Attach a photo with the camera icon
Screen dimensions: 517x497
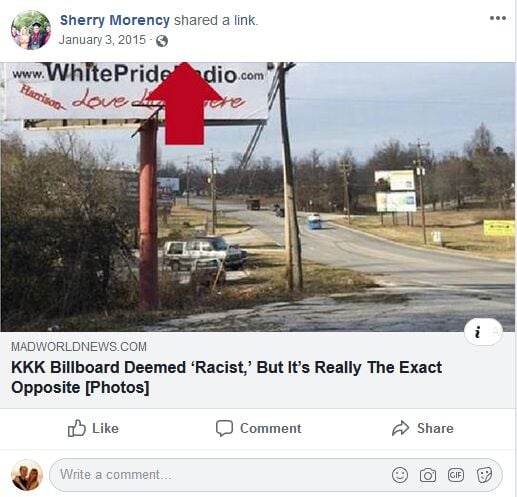(x=428, y=475)
